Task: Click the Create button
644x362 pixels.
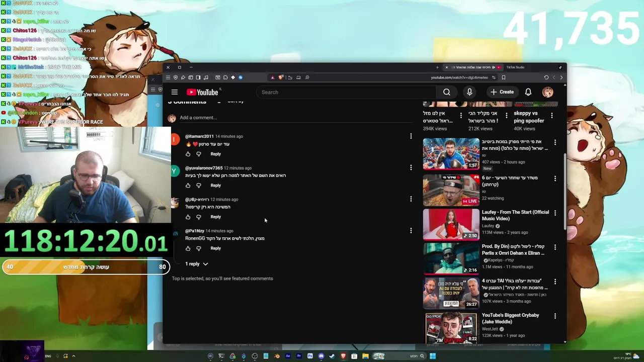Action: (502, 92)
